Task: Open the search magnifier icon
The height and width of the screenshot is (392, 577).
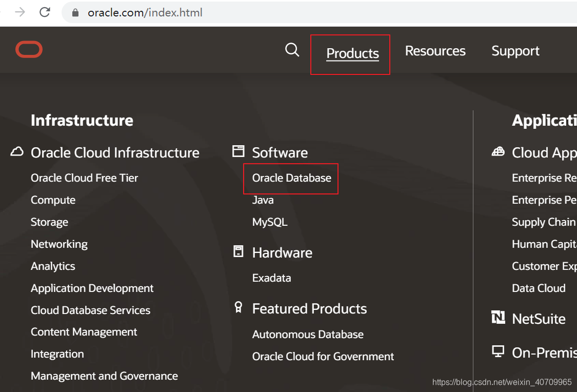Action: pos(292,50)
